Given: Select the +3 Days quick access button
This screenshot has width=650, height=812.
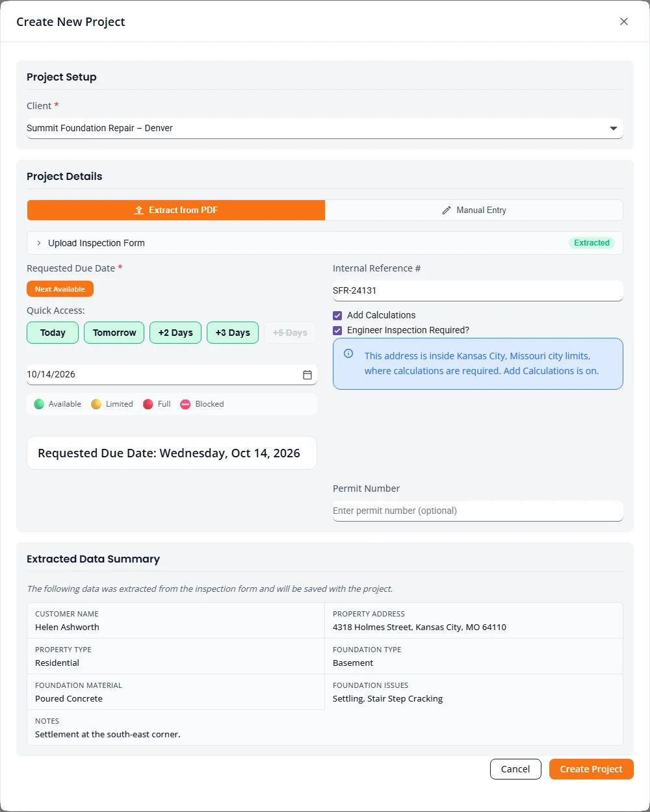Looking at the screenshot, I should (233, 333).
